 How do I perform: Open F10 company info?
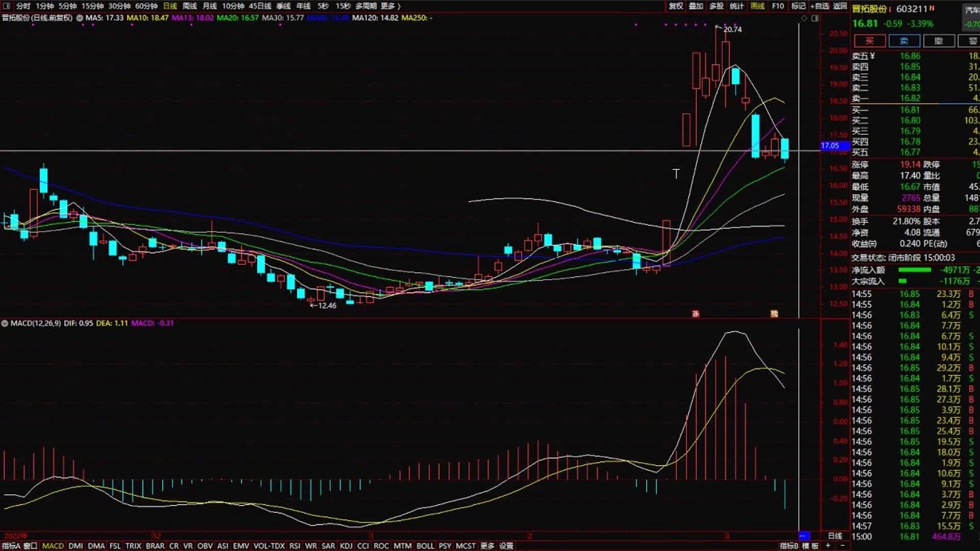(x=778, y=6)
